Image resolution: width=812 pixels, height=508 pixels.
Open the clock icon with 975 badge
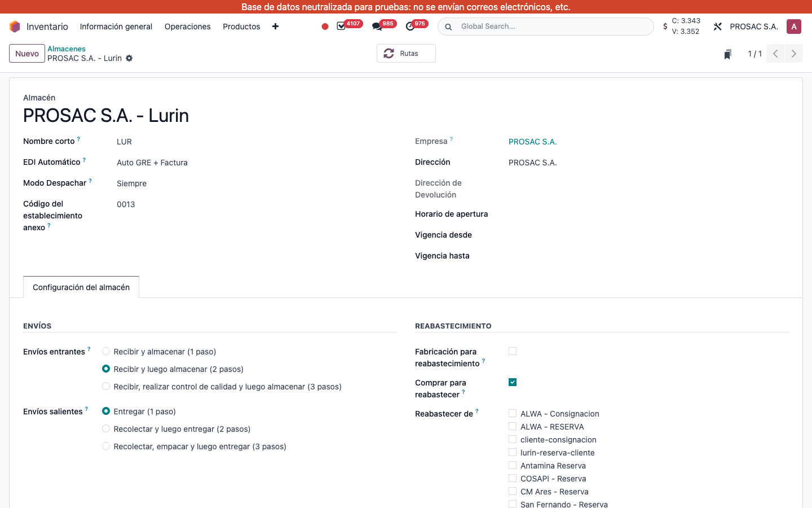410,27
